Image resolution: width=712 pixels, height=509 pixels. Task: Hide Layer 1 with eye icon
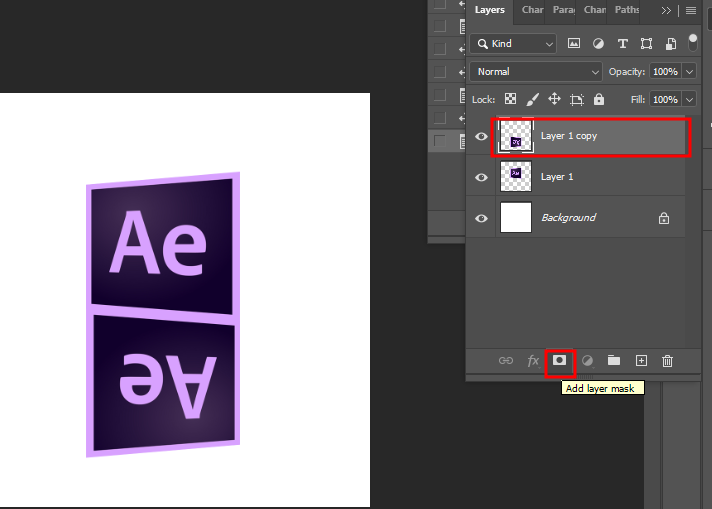click(481, 177)
